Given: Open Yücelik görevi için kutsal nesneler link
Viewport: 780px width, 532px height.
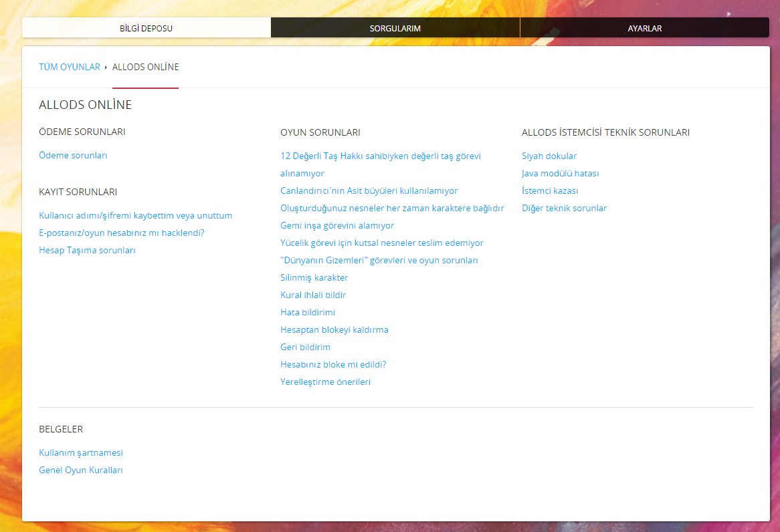Looking at the screenshot, I should tap(381, 243).
